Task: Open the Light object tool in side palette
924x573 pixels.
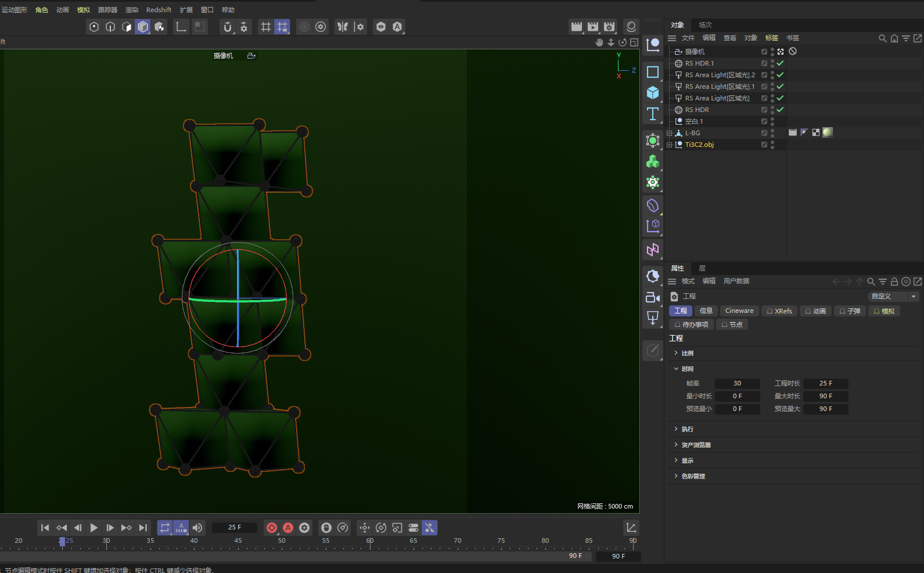Action: coord(653,318)
